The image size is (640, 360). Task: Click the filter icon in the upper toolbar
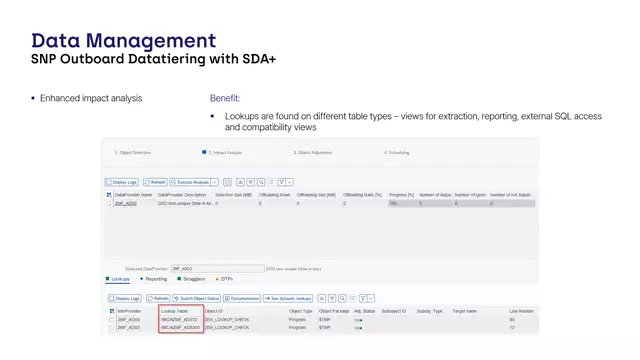[x=282, y=182]
